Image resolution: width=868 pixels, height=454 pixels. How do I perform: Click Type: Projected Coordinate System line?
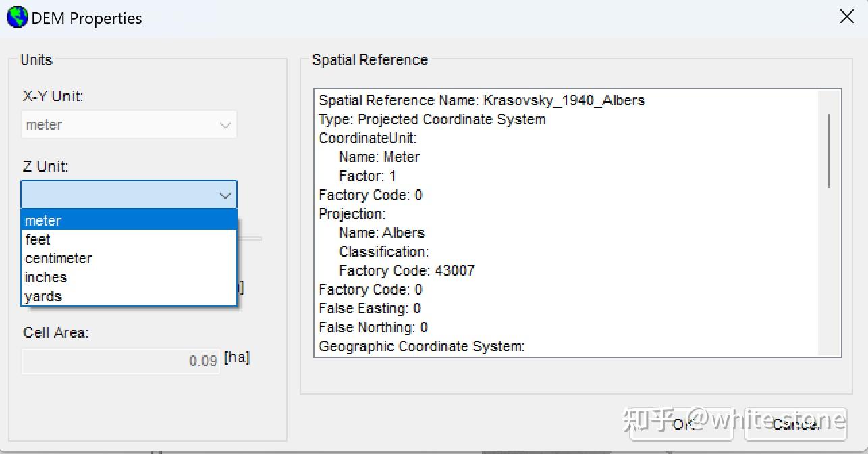point(432,120)
